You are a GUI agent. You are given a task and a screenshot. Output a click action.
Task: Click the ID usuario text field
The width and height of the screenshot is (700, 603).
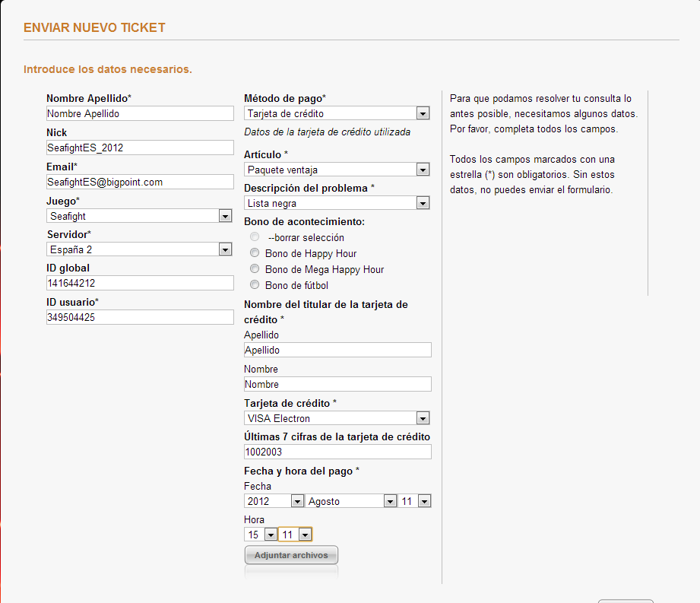point(140,317)
